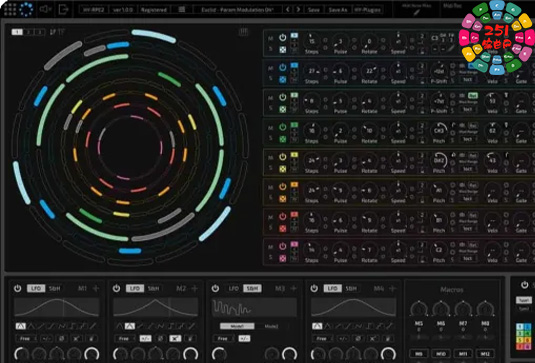Click the M12 macro button
The height and width of the screenshot is (363, 535).
click(485, 354)
